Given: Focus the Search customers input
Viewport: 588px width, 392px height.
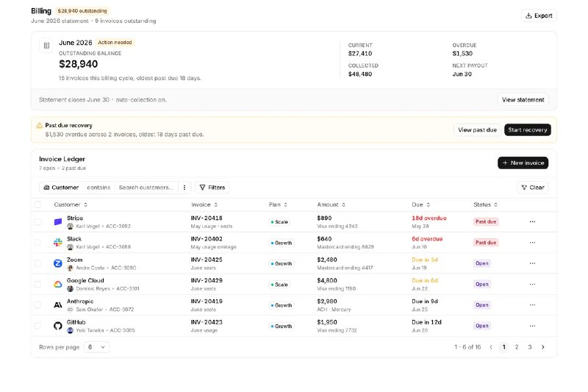Looking at the screenshot, I should (146, 188).
